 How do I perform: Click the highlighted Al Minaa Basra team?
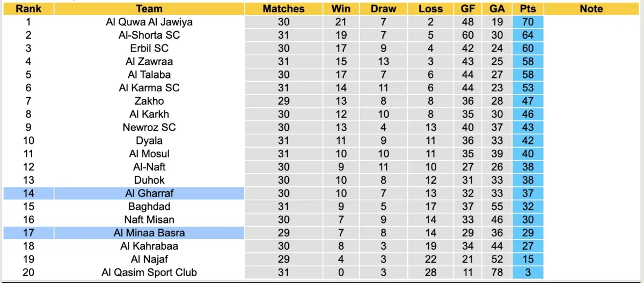click(x=149, y=233)
